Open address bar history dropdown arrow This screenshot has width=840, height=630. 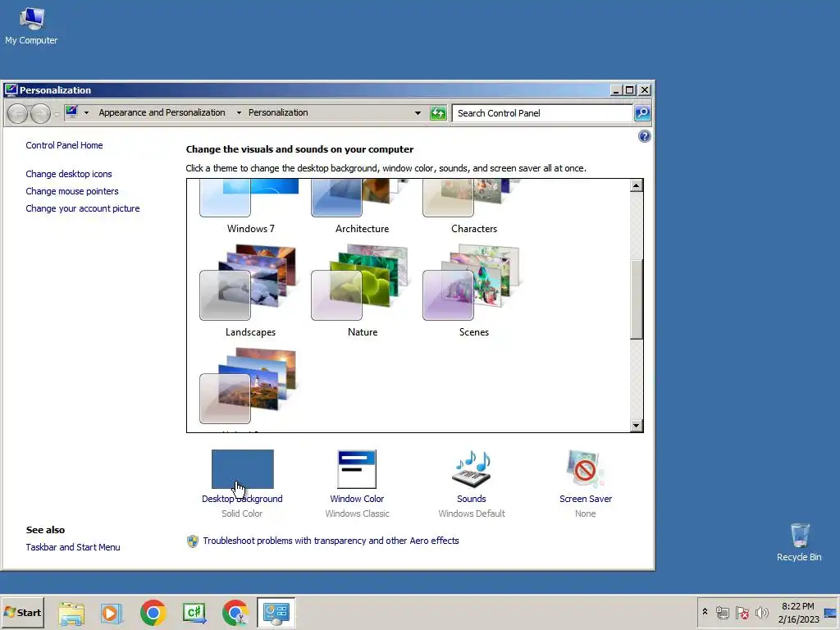(418, 113)
